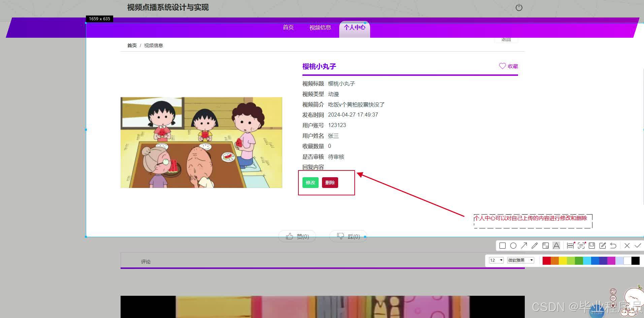Pick the pale blue color swatch
This screenshot has width=644, height=318.
pyautogui.click(x=619, y=260)
